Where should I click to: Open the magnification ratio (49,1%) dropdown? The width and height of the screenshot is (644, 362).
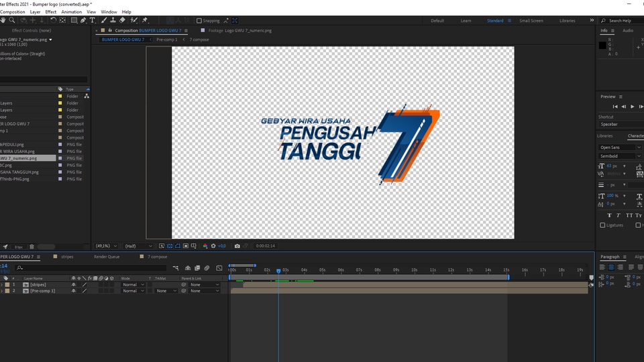click(107, 246)
